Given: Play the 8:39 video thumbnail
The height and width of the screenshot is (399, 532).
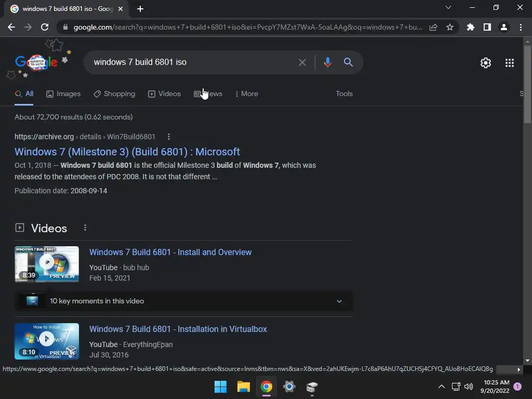Looking at the screenshot, I should click(47, 264).
